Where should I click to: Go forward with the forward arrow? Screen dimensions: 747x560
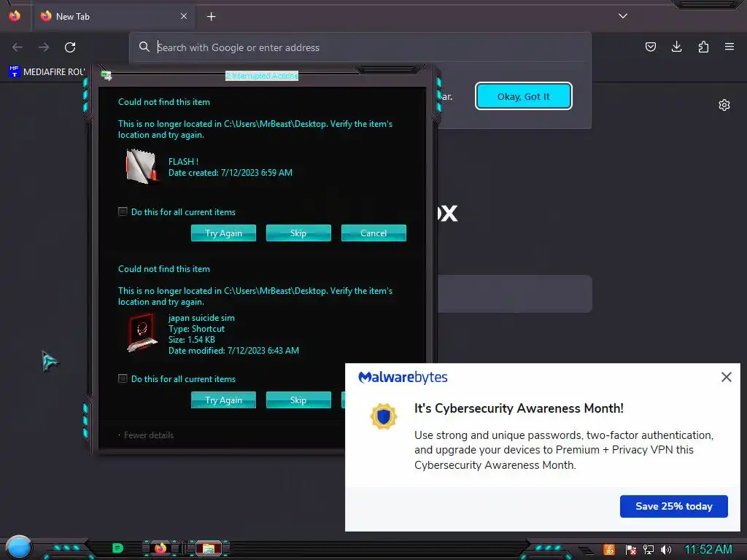click(44, 47)
